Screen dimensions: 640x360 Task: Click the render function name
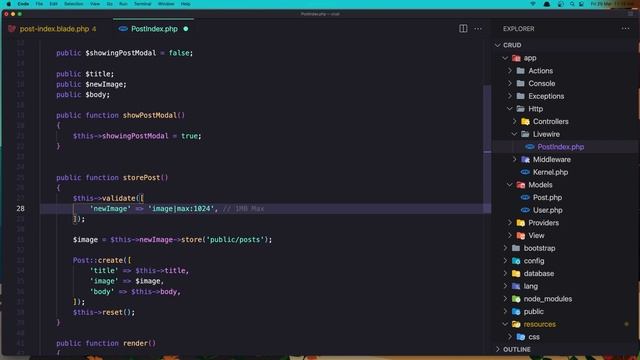135,343
